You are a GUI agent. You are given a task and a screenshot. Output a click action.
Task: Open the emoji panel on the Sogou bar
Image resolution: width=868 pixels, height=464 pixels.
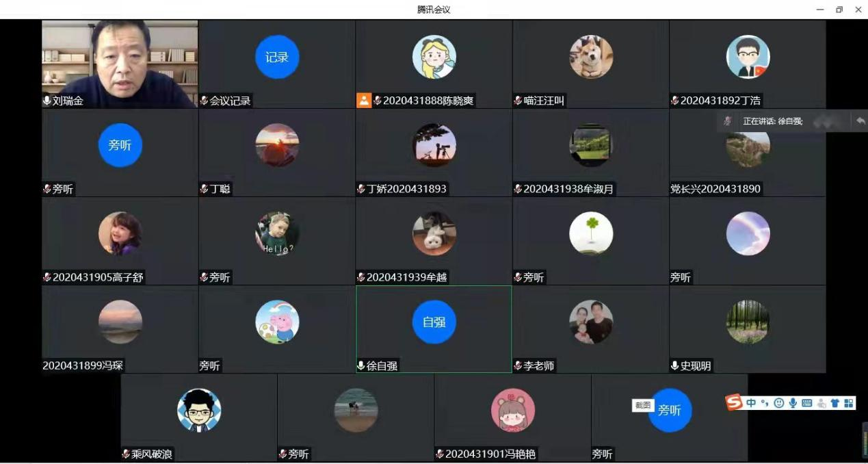[778, 403]
